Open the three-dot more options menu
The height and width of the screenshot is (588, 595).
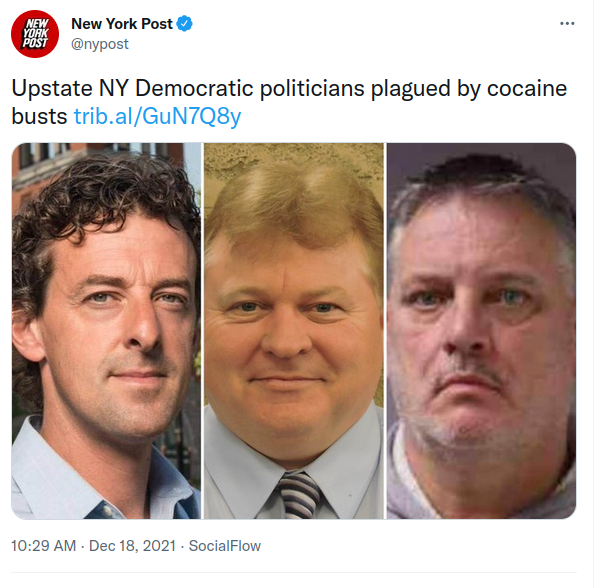(x=567, y=24)
